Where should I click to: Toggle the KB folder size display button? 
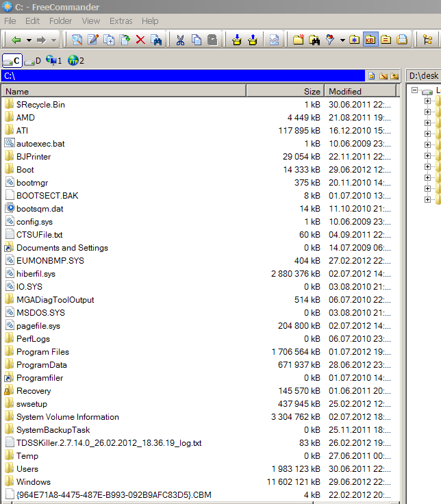(370, 40)
